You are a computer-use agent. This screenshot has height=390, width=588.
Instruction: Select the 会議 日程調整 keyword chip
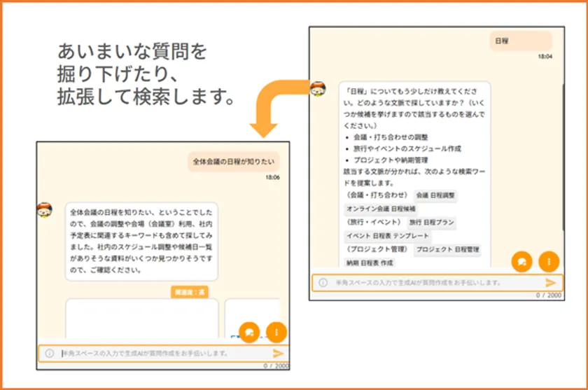435,195
